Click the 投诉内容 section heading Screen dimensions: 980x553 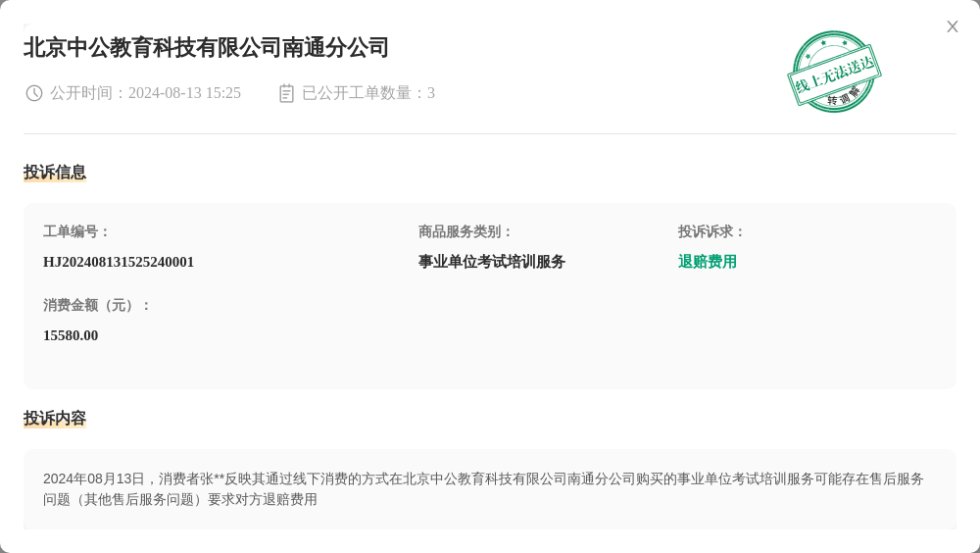click(x=55, y=419)
